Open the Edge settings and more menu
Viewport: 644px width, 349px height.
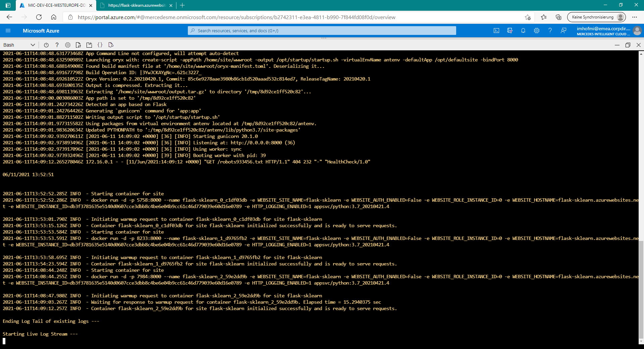point(635,17)
